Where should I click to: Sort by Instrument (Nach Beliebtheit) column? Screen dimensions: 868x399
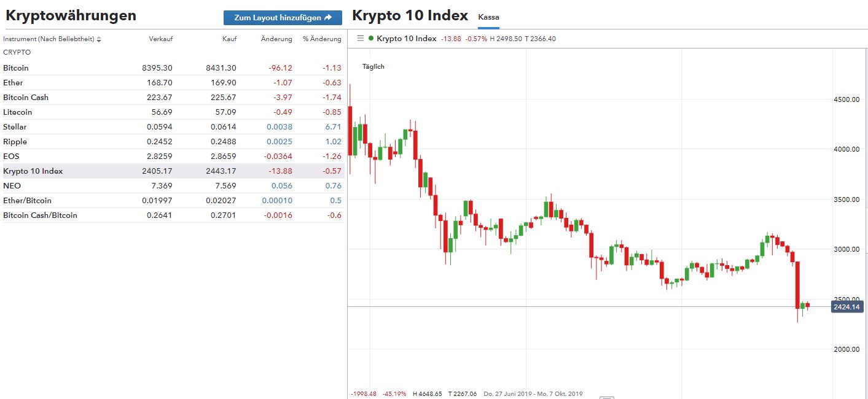pos(49,39)
